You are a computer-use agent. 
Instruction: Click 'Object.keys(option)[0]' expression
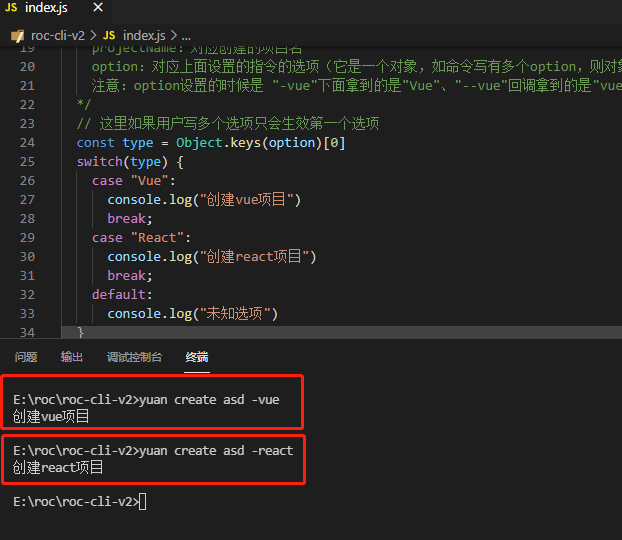click(261, 143)
